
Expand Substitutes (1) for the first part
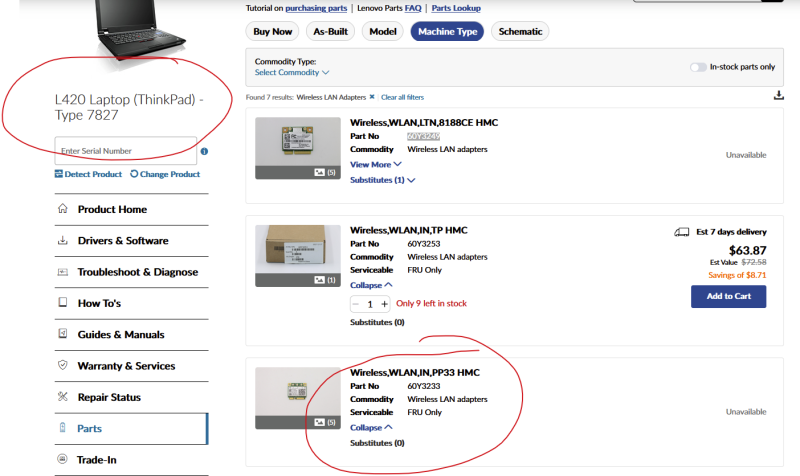coord(383,180)
